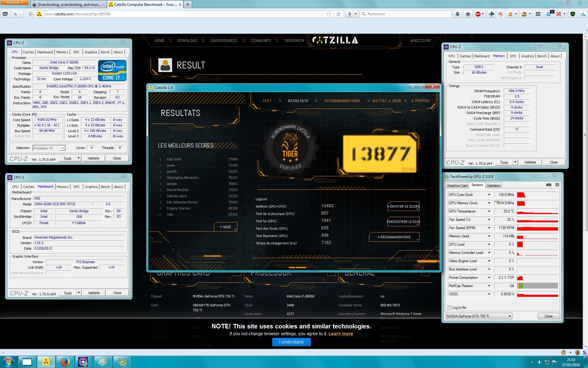Open the Firefox menu button
Image resolution: width=588 pixels, height=368 pixels.
pyautogui.click(x=14, y=2)
